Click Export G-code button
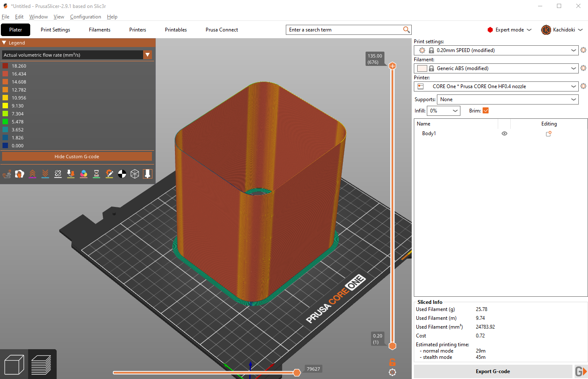The image size is (588, 379). click(493, 371)
